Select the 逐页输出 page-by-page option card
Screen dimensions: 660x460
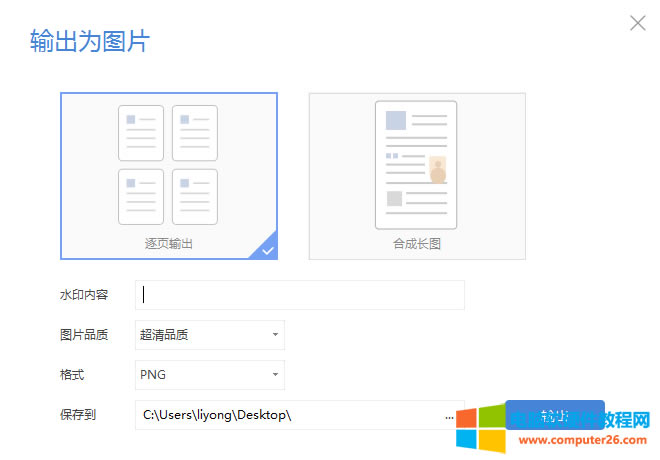tap(168, 175)
